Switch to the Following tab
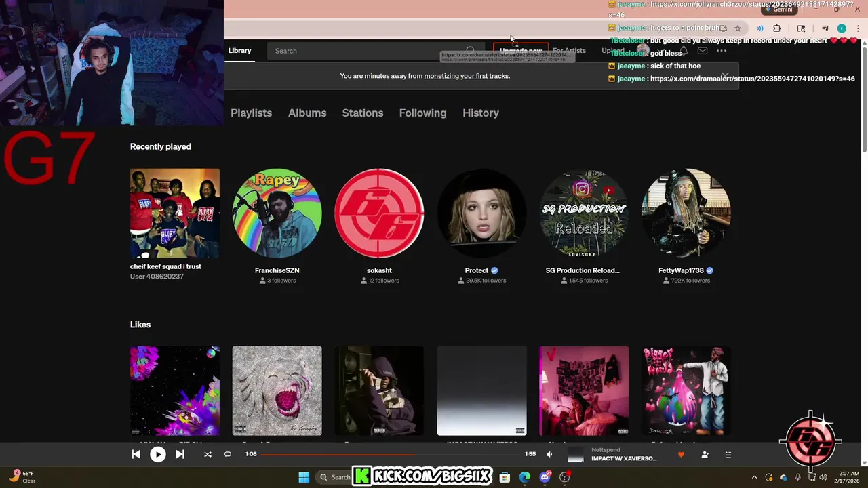The image size is (868, 488). (422, 113)
